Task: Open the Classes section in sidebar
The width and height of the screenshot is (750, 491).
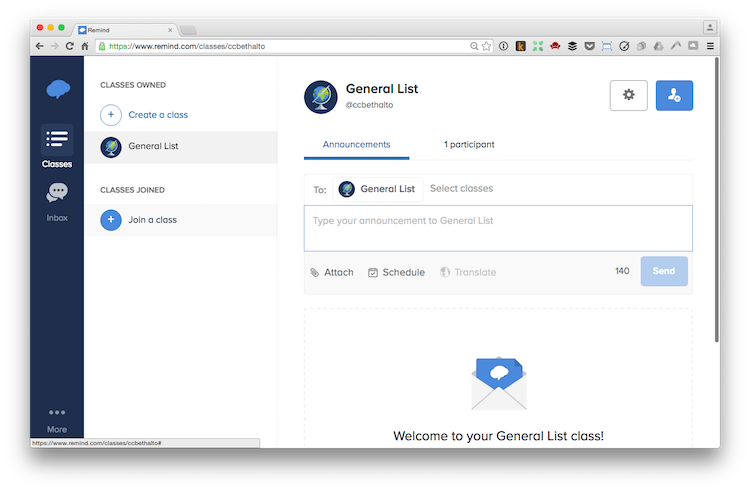Action: (57, 146)
